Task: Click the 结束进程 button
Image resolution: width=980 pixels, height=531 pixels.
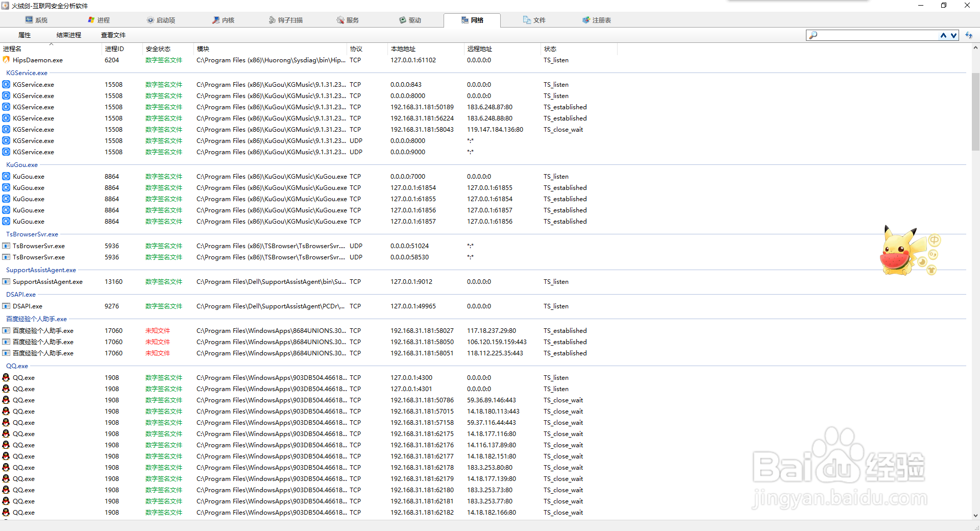Action: tap(69, 35)
